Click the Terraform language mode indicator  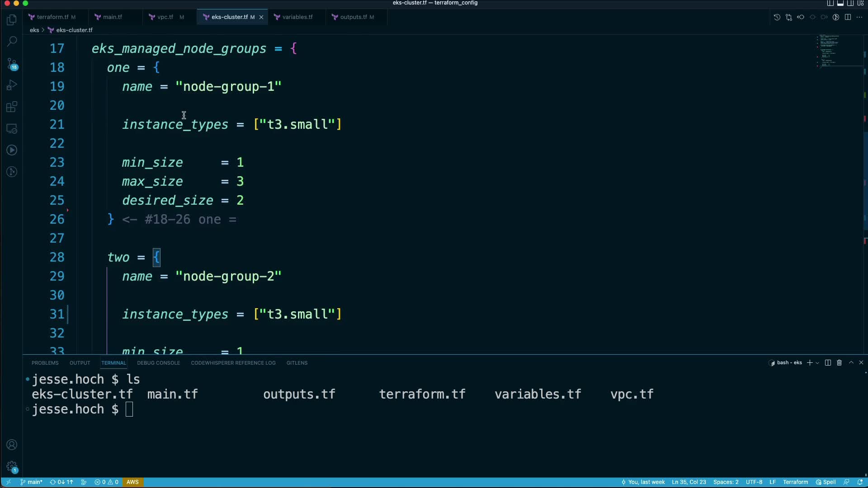[795, 482]
